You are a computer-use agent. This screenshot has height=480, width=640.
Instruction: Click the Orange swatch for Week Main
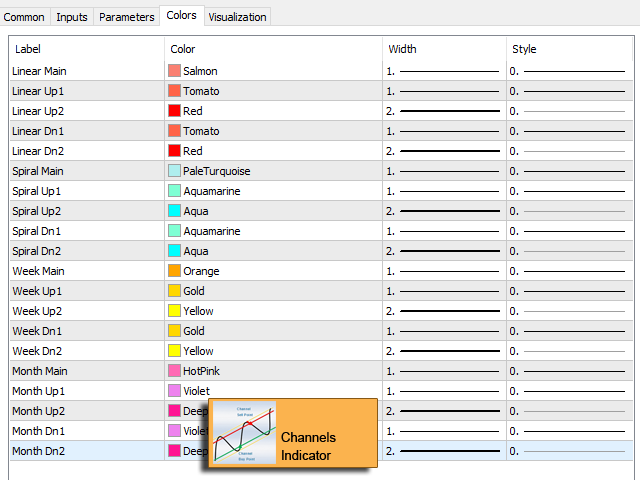click(175, 271)
